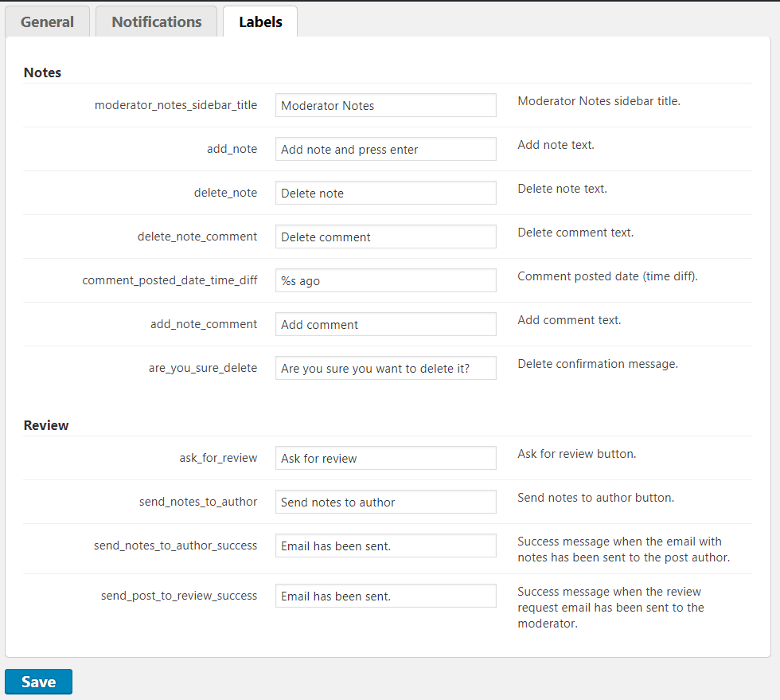Image resolution: width=780 pixels, height=700 pixels.
Task: Click the Notes section heading
Action: (x=42, y=72)
